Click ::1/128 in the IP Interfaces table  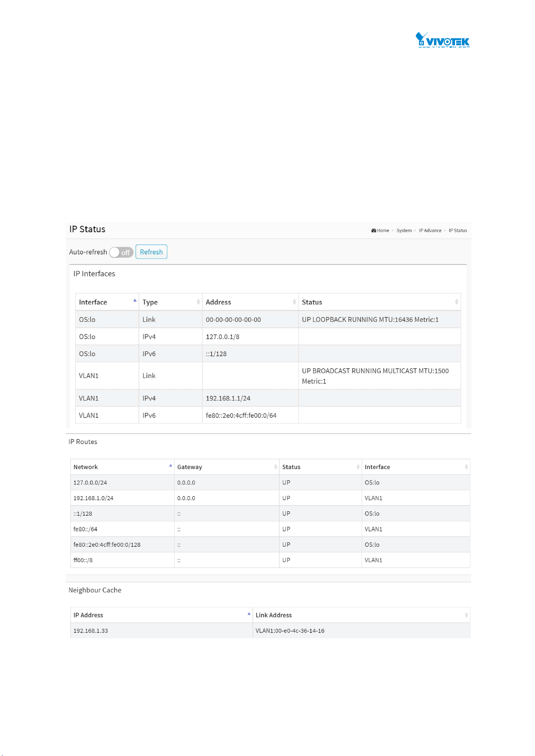point(216,354)
